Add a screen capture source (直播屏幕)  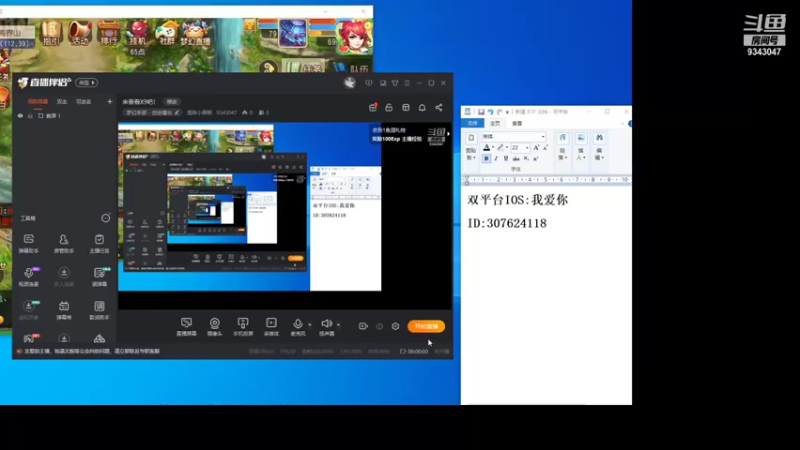coord(186,327)
